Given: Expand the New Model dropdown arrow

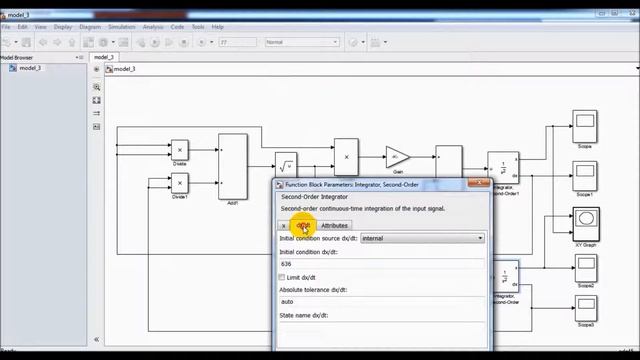Looking at the screenshot, I should tap(16, 42).
